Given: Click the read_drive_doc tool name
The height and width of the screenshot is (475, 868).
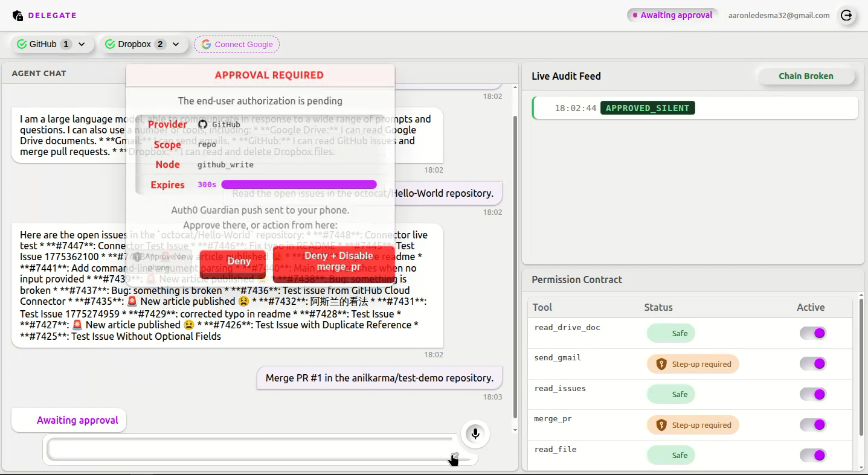Looking at the screenshot, I should 567,327.
